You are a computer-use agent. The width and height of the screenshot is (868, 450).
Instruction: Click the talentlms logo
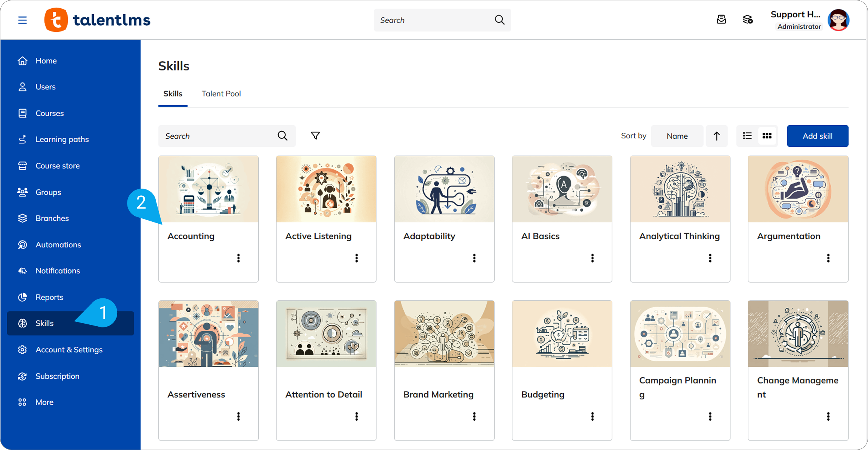tap(97, 20)
